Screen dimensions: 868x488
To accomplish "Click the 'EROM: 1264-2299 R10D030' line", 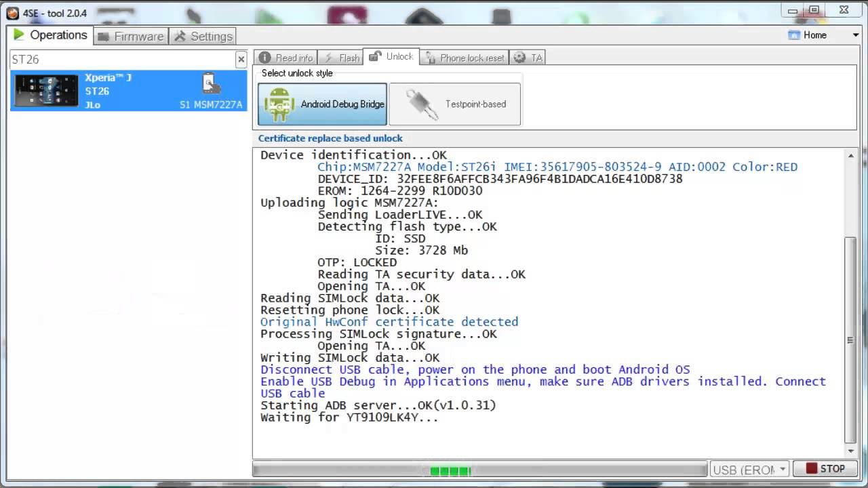I will tap(400, 191).
